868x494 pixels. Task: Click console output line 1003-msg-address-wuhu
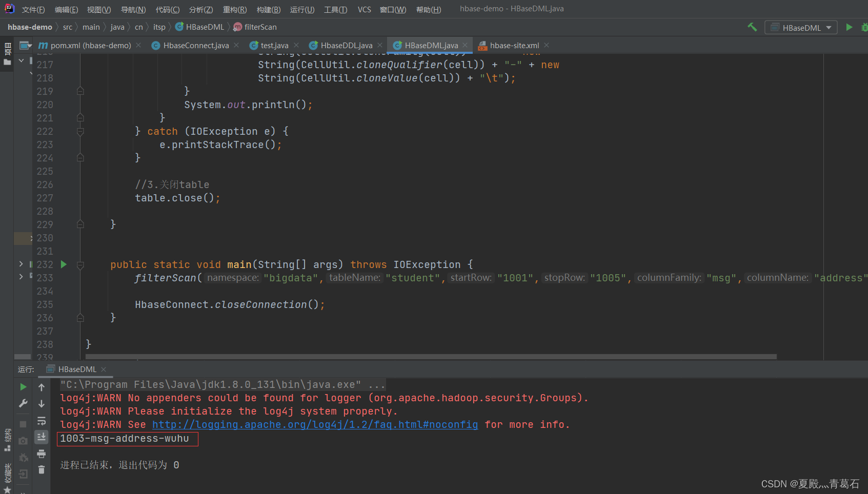tap(125, 439)
